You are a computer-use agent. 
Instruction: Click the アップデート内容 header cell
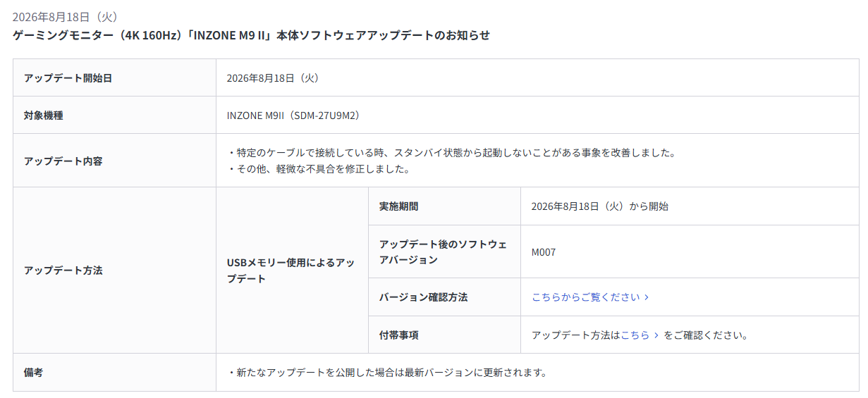pyautogui.click(x=114, y=161)
